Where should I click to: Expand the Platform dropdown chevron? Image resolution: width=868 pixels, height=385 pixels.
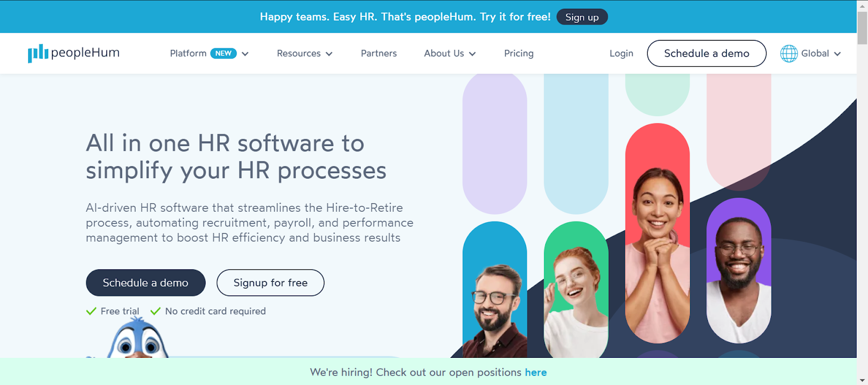245,54
